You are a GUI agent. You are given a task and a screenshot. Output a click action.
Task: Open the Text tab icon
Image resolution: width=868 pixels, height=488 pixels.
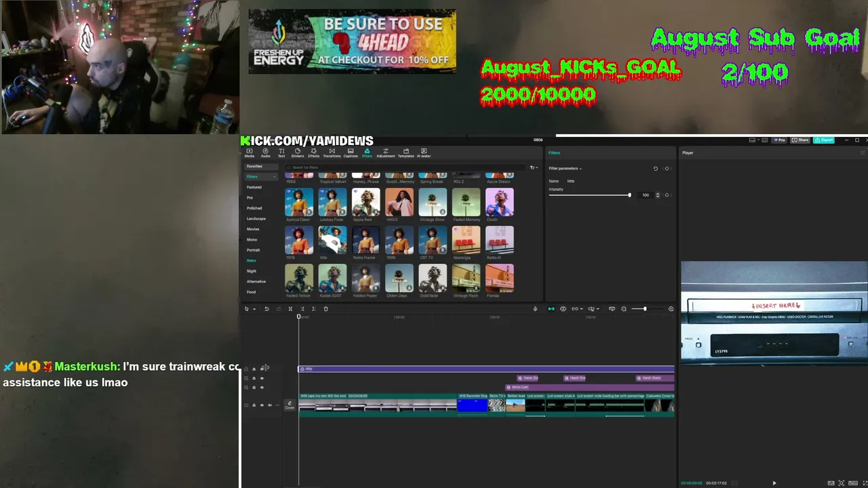click(x=281, y=150)
